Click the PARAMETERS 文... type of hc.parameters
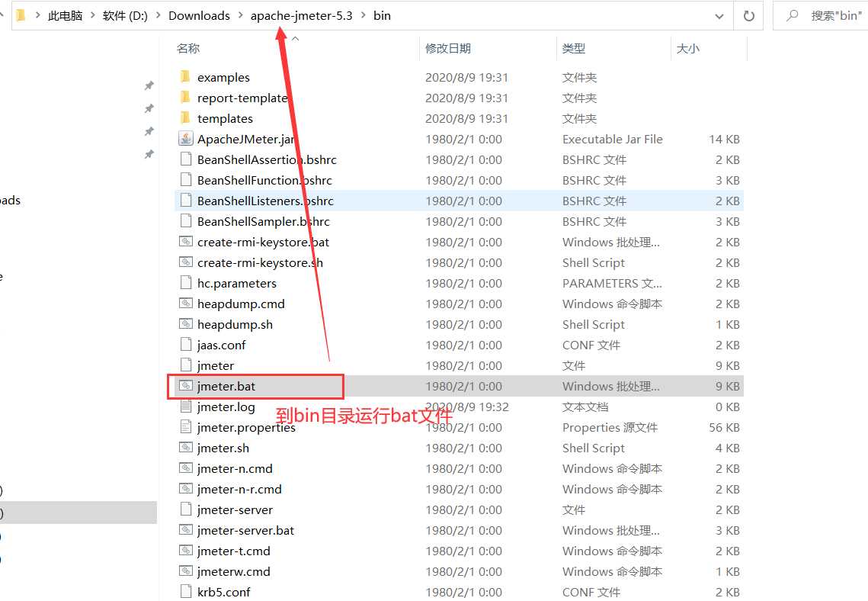Screen dimensions: 868x601 point(612,283)
